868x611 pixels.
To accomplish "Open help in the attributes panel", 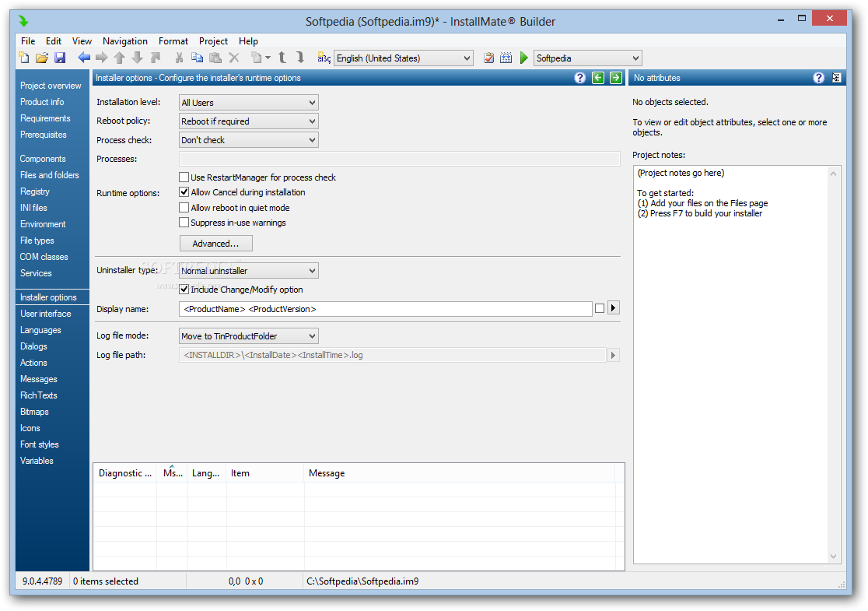I will point(819,78).
